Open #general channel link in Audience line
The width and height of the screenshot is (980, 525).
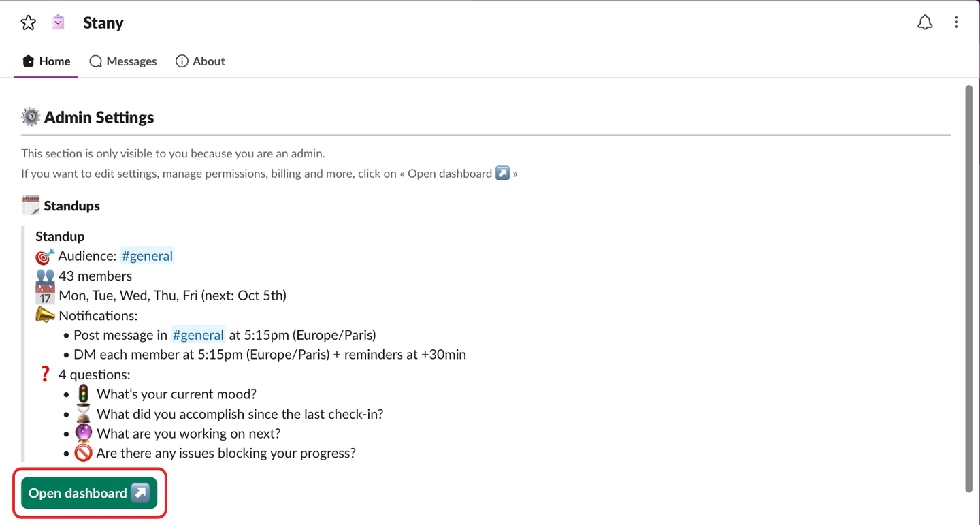pyautogui.click(x=147, y=256)
